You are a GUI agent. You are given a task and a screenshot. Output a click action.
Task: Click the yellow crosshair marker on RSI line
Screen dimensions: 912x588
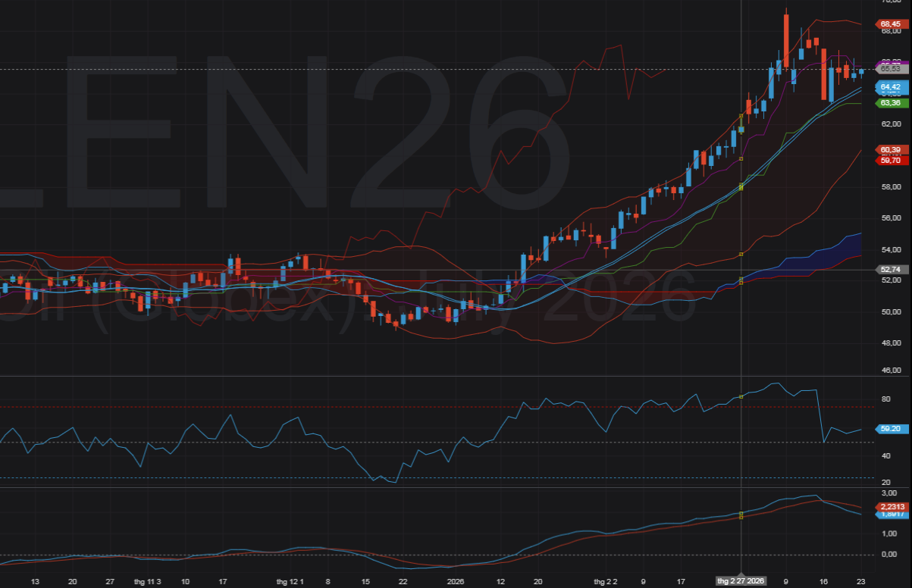click(x=741, y=397)
